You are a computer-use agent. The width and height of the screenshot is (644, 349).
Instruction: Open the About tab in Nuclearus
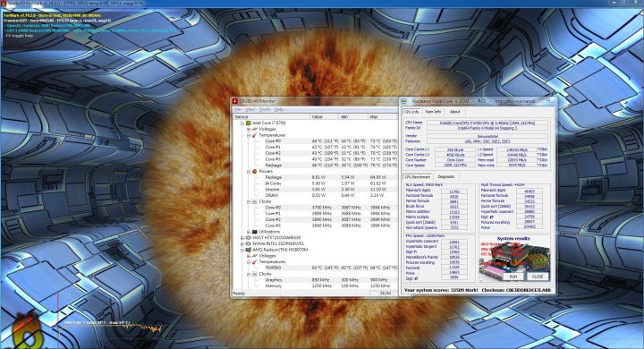(x=454, y=112)
